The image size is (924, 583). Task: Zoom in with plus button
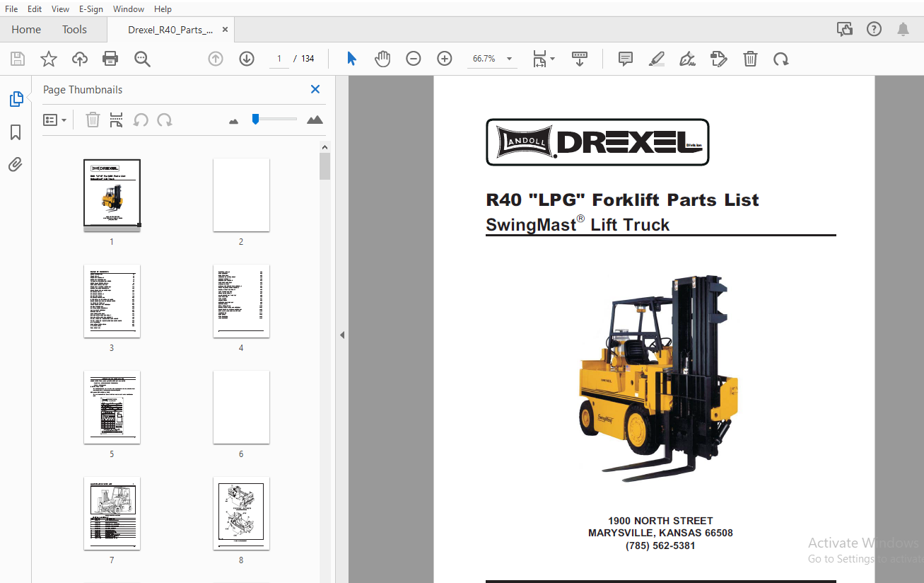point(445,59)
